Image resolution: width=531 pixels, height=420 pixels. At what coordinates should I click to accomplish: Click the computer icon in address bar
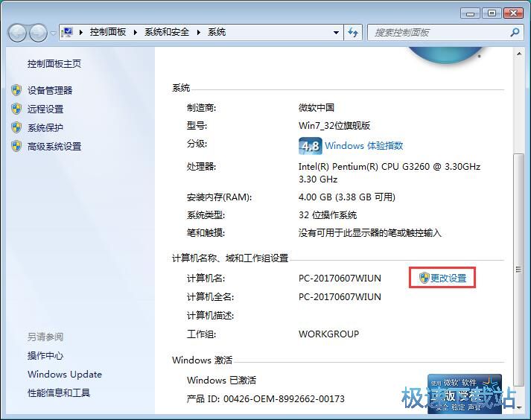click(67, 32)
